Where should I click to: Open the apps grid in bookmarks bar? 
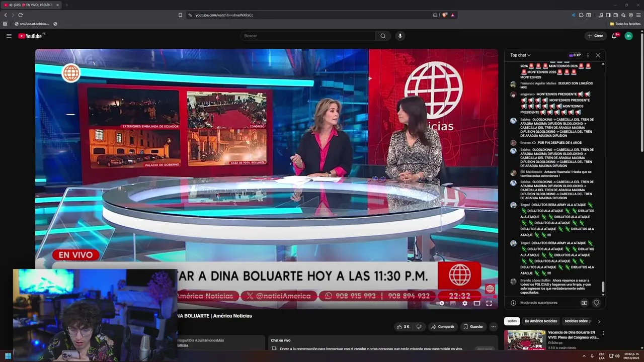(5, 24)
